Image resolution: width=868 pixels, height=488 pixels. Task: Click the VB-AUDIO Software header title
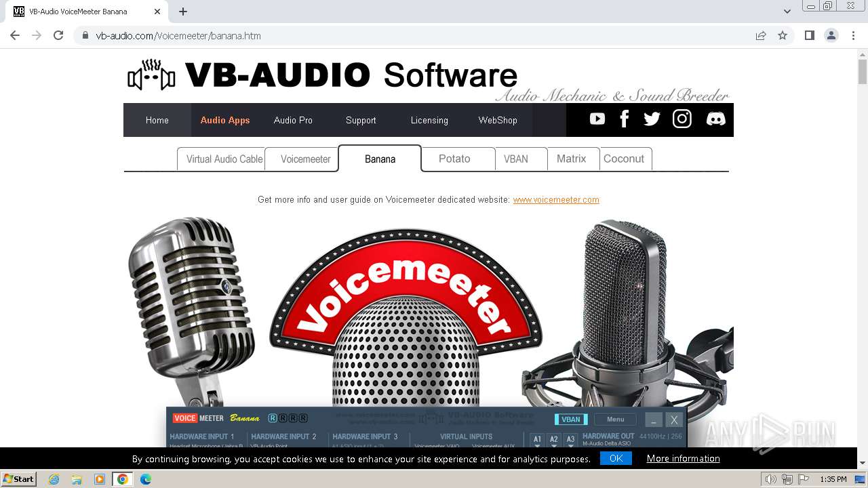pyautogui.click(x=351, y=75)
